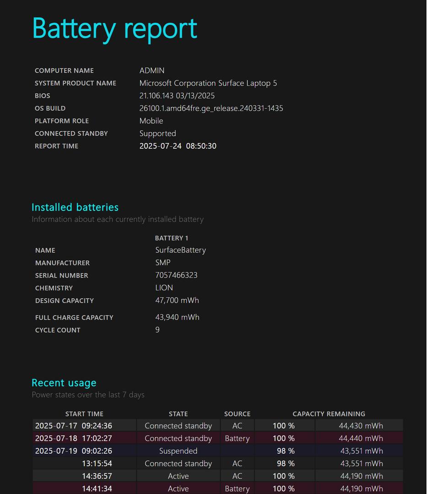Screen dimensions: 448x494
Task: Click platform role value 'Mobile'
Action: [x=151, y=121]
